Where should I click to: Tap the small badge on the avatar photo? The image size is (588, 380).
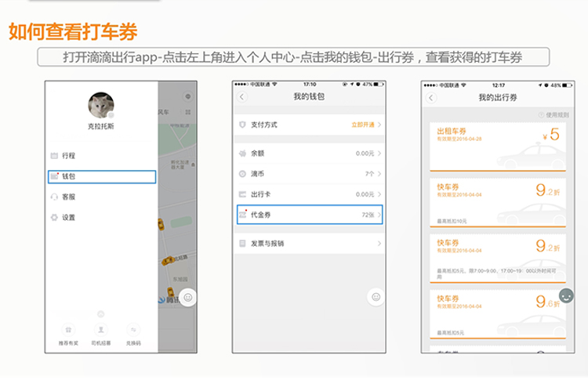coord(111,115)
